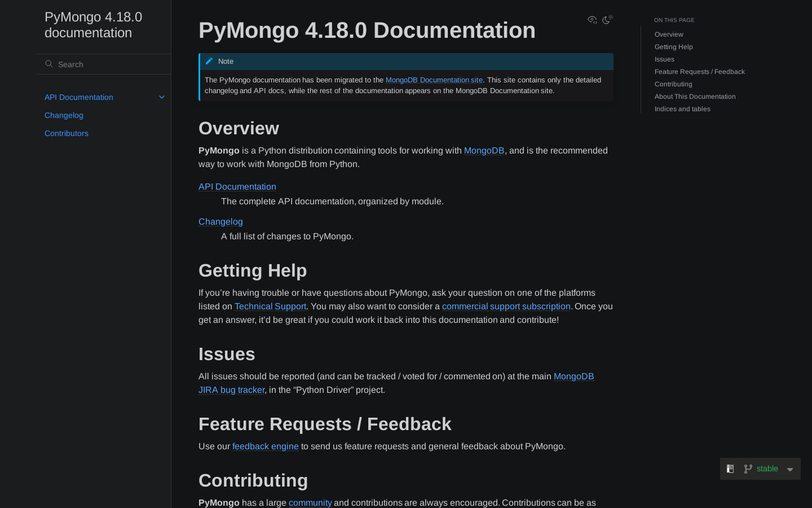
Task: Click the Search input field
Action: (103, 64)
